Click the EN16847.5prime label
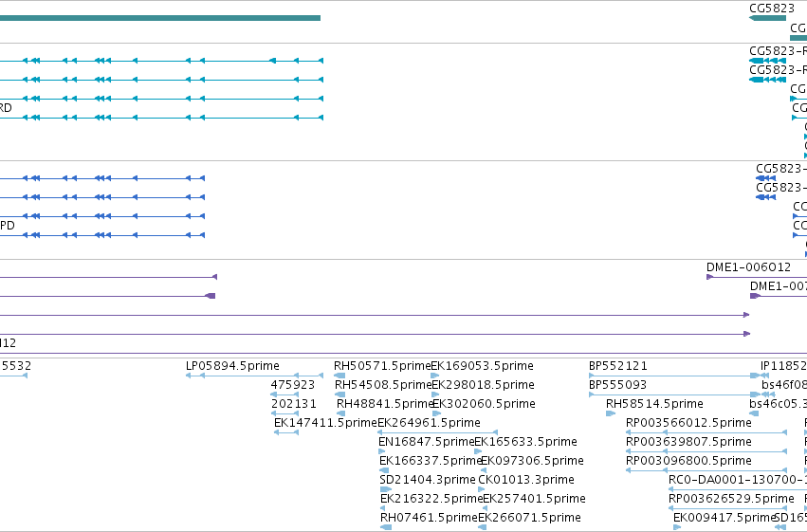The width and height of the screenshot is (807, 532). click(x=426, y=442)
